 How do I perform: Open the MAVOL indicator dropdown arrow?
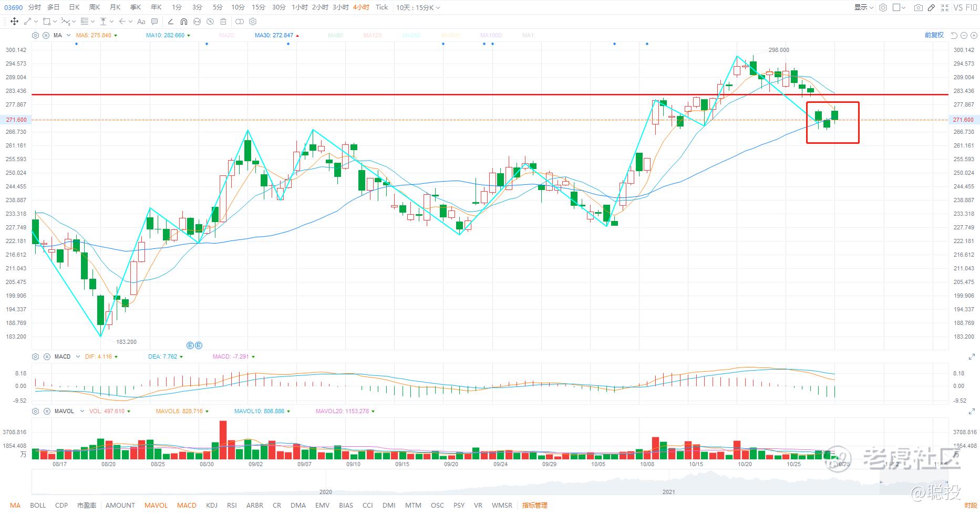coord(82,411)
